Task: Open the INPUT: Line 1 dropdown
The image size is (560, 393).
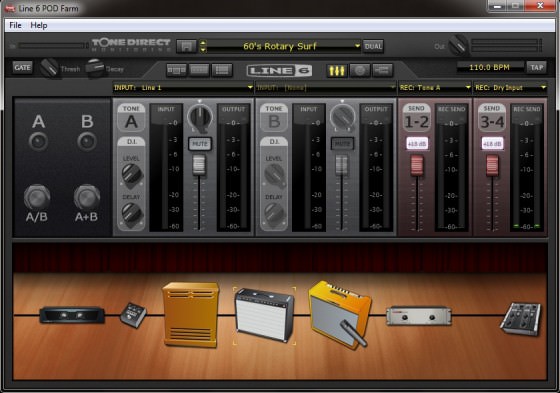Action: [x=183, y=88]
